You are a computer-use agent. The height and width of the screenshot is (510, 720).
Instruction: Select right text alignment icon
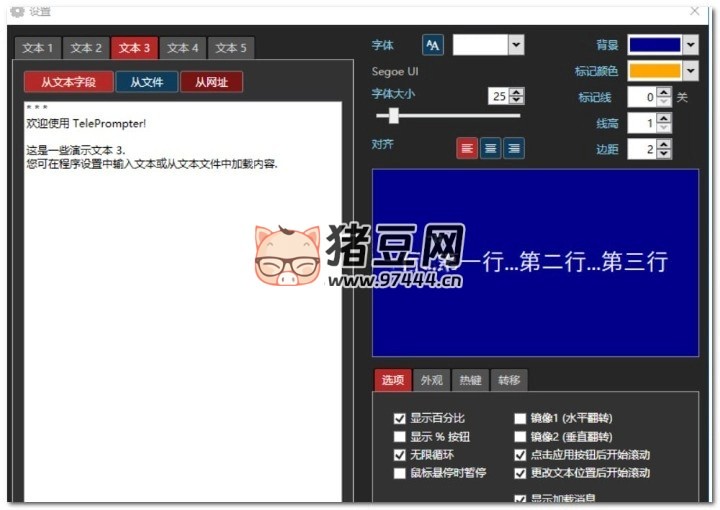tap(513, 148)
